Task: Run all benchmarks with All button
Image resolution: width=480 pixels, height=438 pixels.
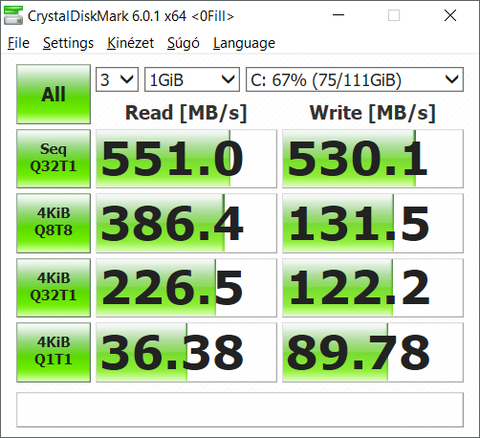Action: point(53,94)
